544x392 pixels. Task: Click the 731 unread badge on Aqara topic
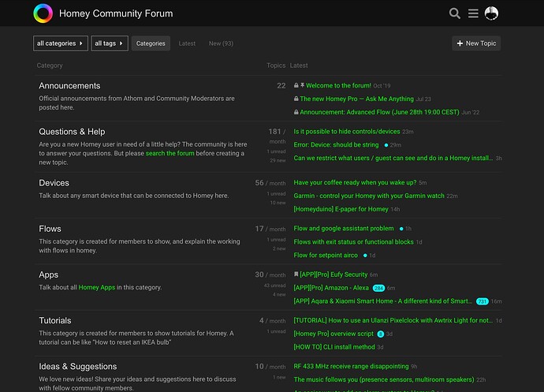point(483,301)
